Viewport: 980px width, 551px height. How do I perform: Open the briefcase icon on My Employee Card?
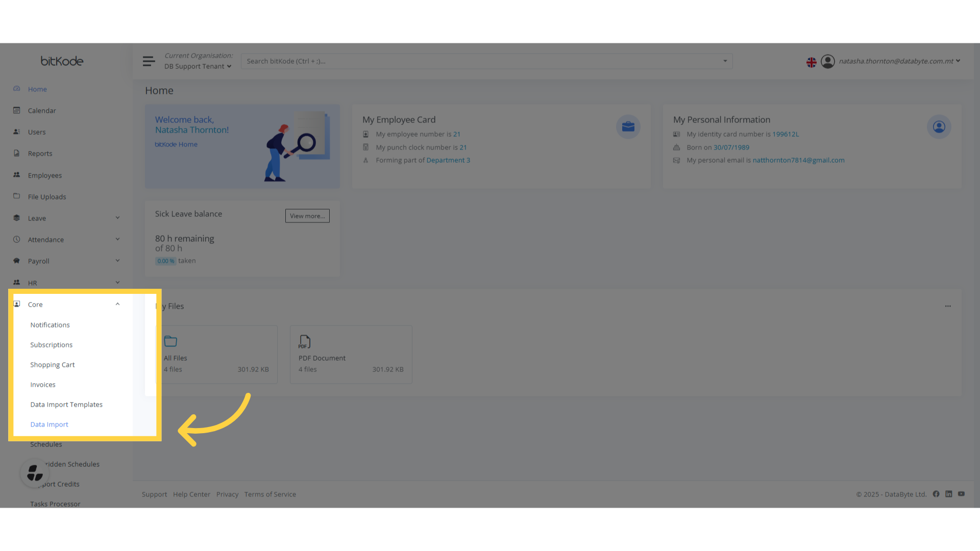[x=628, y=126]
